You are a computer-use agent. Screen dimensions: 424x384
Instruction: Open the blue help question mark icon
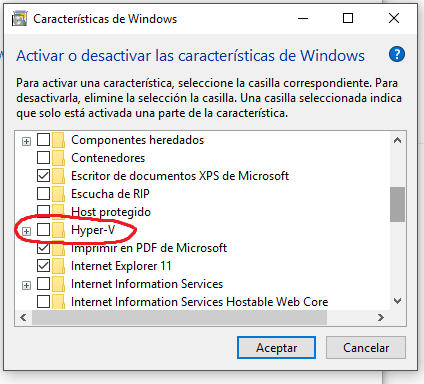coord(397,54)
